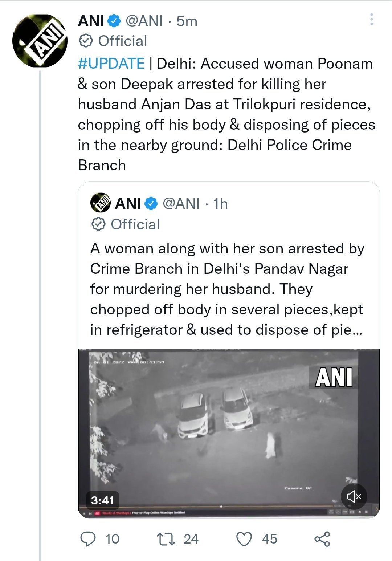Open ANI's large profile avatar
The height and width of the screenshot is (561, 392).
point(40,41)
